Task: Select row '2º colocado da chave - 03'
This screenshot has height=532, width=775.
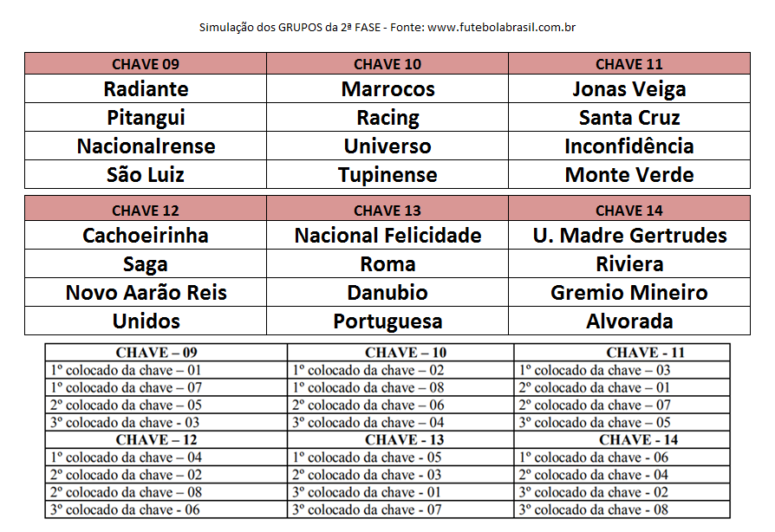Action: click(401, 475)
